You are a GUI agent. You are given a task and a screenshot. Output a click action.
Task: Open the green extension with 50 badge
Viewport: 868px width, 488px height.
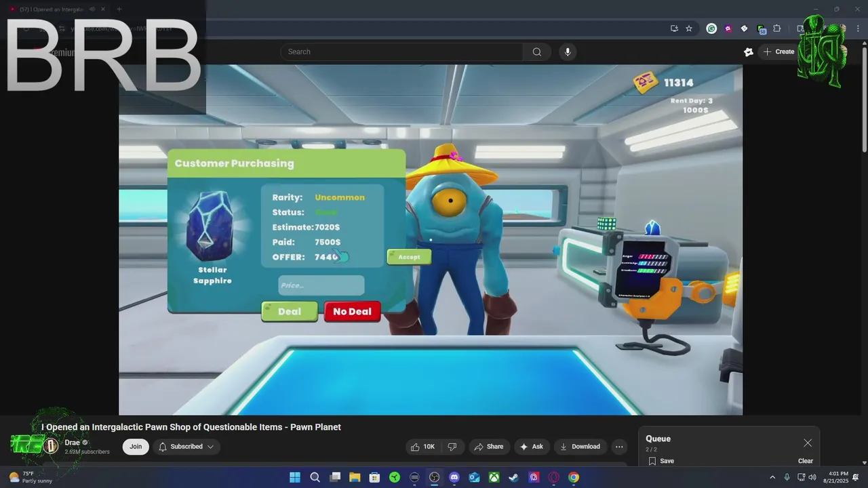(x=761, y=29)
